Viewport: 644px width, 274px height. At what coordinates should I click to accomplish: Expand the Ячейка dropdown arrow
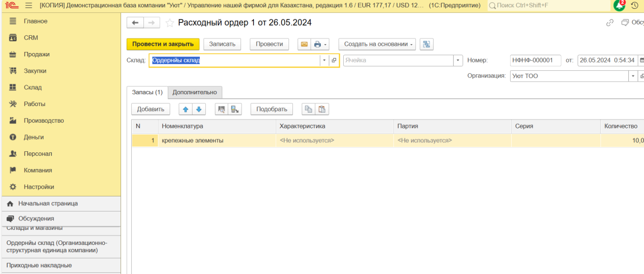click(x=458, y=60)
